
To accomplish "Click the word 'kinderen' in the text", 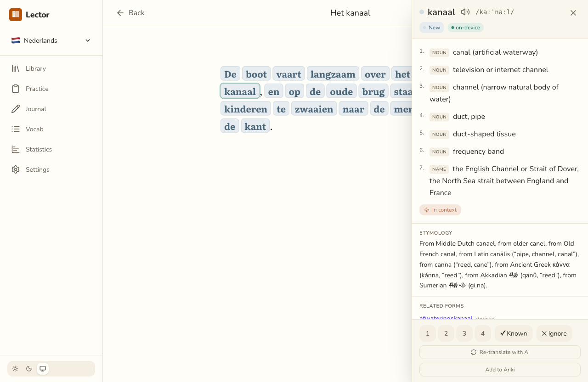I will pyautogui.click(x=246, y=109).
